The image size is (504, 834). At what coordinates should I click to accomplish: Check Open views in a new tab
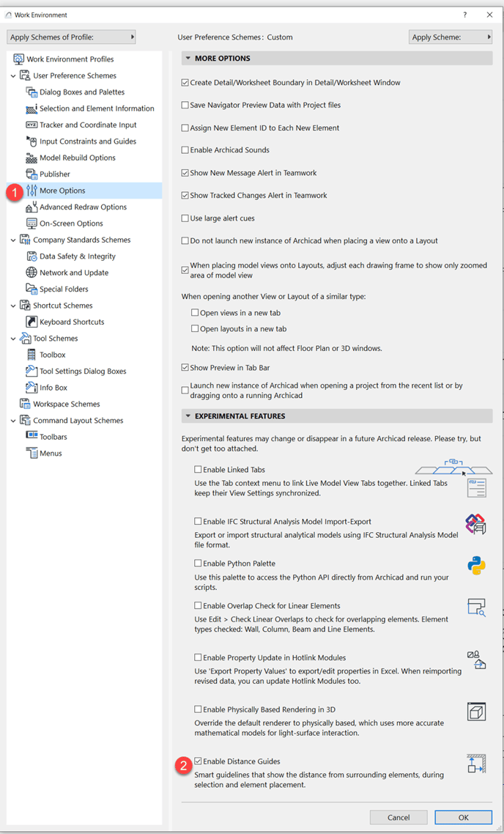tap(195, 313)
